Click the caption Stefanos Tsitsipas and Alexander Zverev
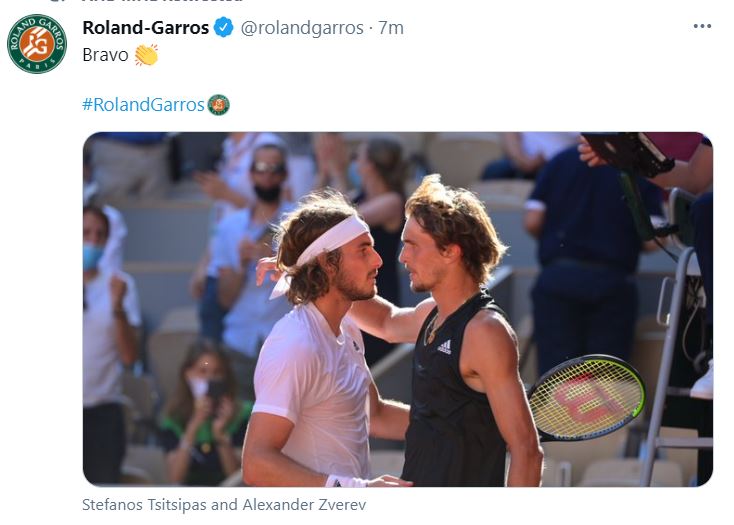 pyautogui.click(x=224, y=505)
